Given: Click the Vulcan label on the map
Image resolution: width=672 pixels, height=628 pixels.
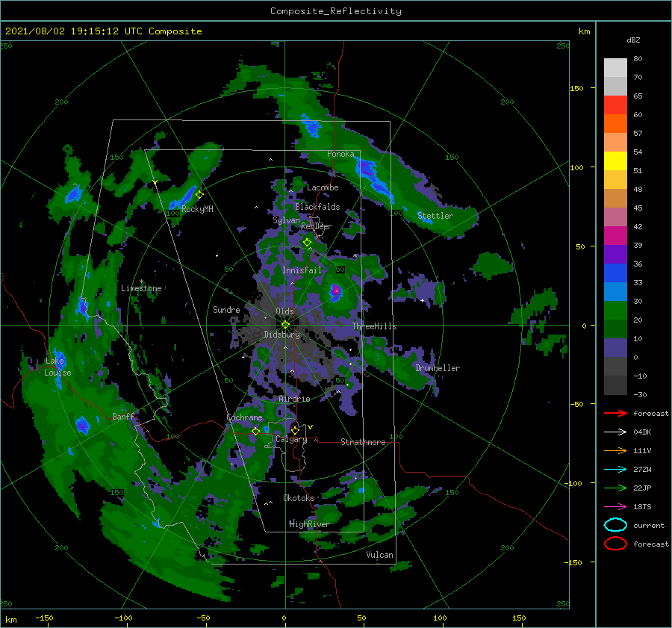Looking at the screenshot, I should [x=380, y=555].
